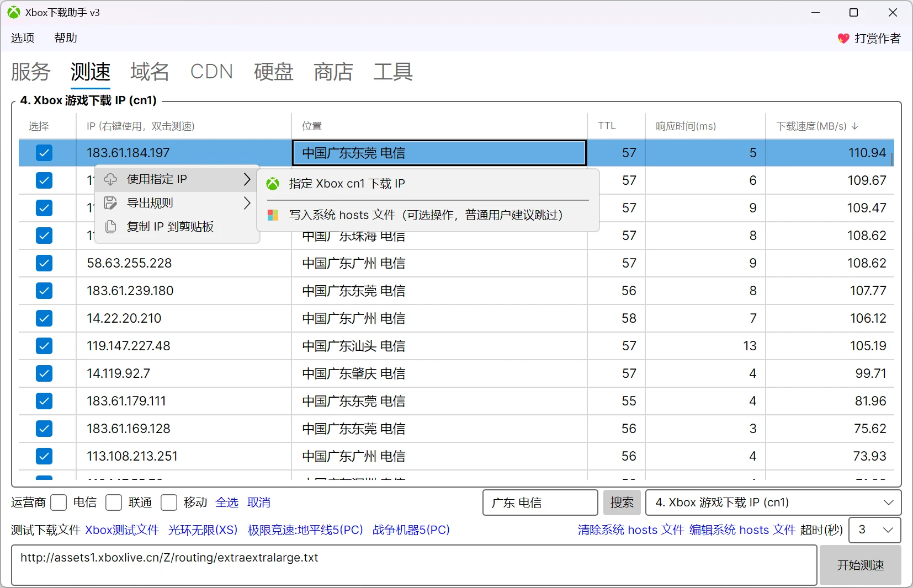The image size is (913, 588).
Task: Switch to the 商店 tab
Action: point(333,72)
